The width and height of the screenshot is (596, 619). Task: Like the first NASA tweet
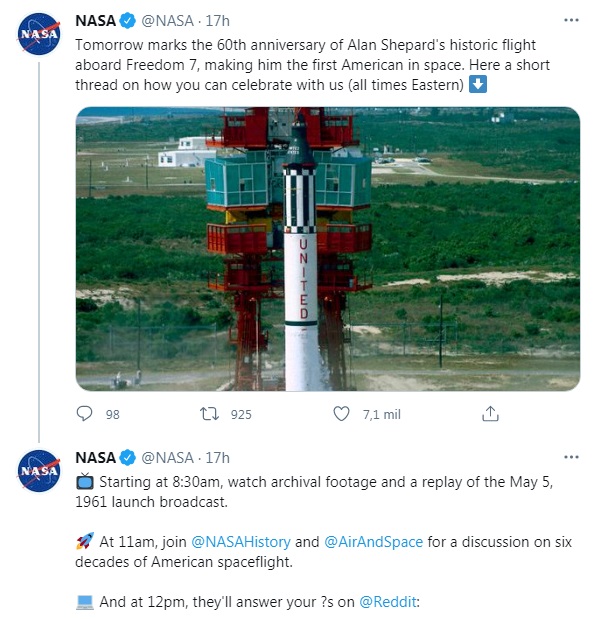[x=341, y=414]
